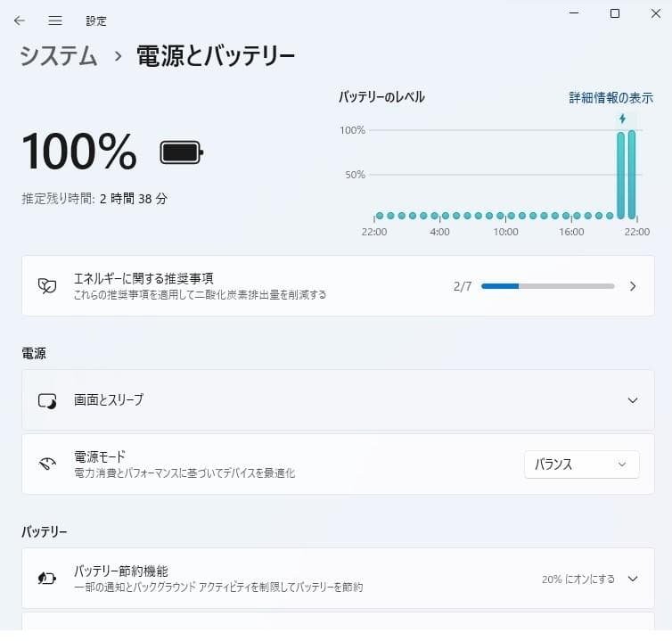Click the 設定 window title

tap(96, 21)
